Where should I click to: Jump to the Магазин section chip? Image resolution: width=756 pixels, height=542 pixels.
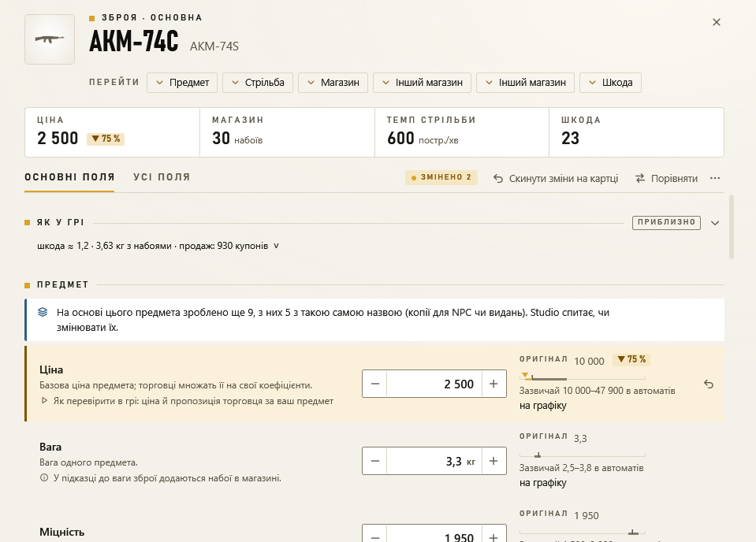(333, 83)
